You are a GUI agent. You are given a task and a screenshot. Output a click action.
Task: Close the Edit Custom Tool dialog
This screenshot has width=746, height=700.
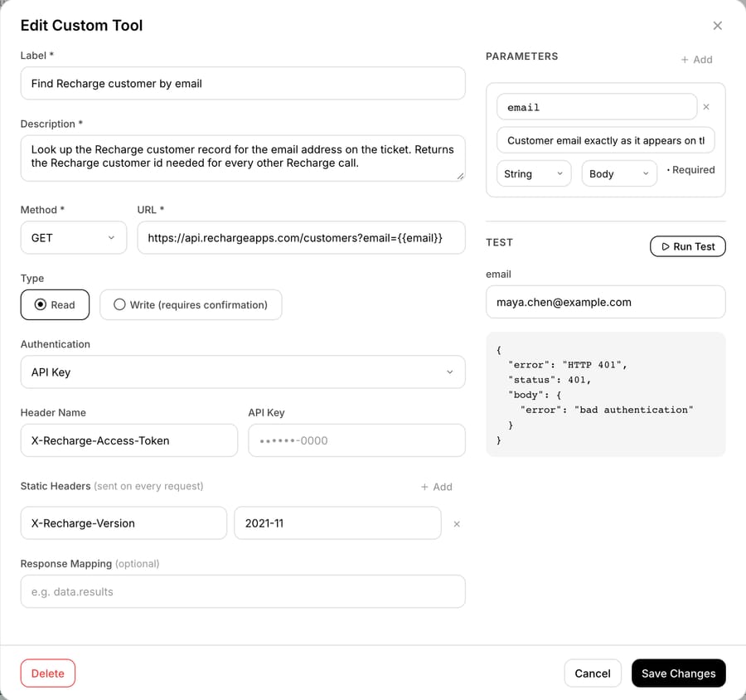click(x=717, y=26)
